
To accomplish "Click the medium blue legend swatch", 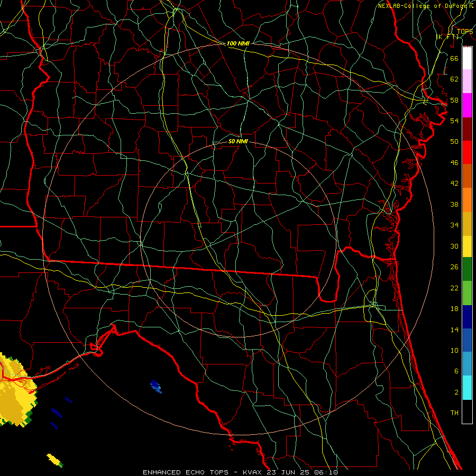I will click(467, 340).
